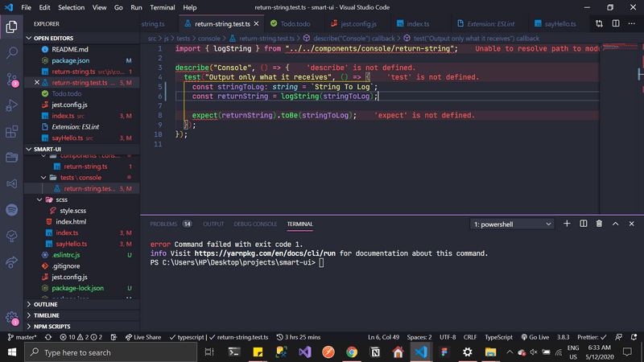
Task: Split the editor to the right
Action: 616,24
